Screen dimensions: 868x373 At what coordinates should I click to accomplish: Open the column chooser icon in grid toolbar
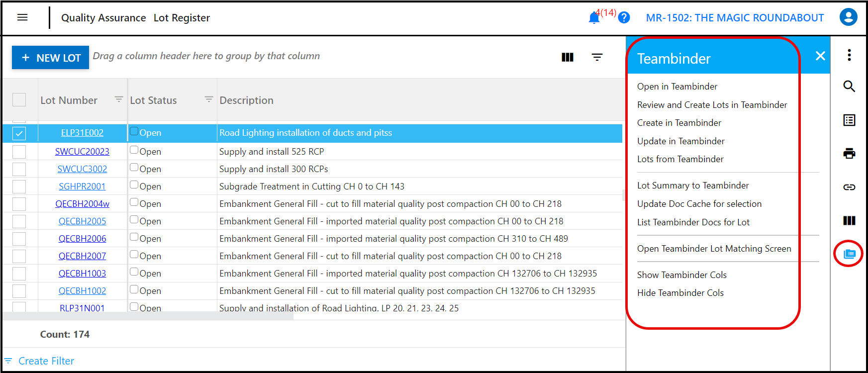pyautogui.click(x=568, y=57)
